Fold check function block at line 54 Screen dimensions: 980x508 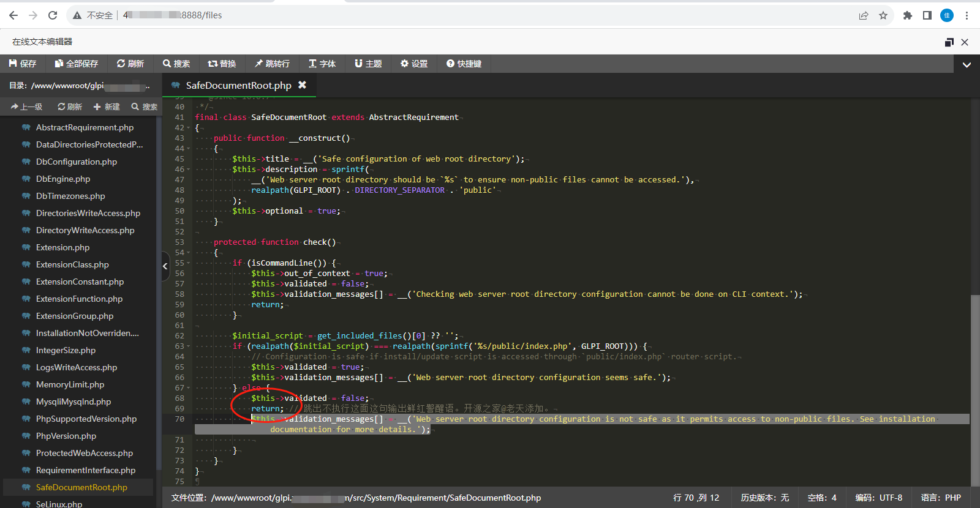coord(189,253)
